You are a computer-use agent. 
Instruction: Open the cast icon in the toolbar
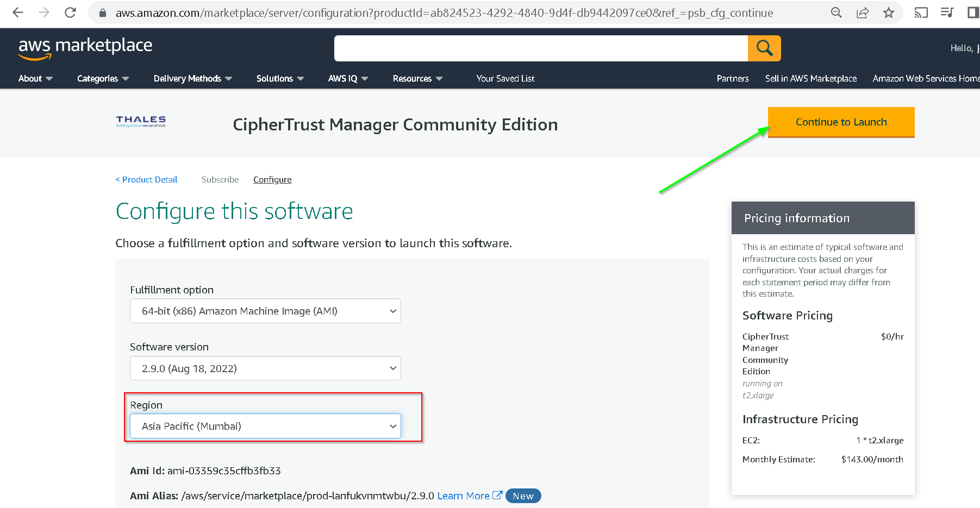tap(921, 12)
